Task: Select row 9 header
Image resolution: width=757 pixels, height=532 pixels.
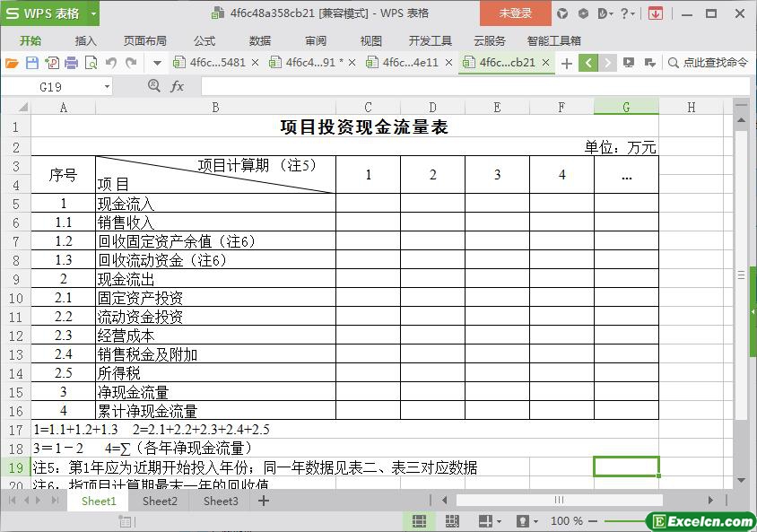Action: click(16, 279)
